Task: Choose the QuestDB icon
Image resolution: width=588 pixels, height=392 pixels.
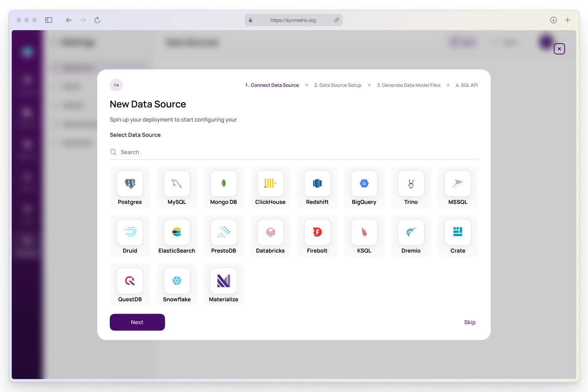Action: [130, 281]
